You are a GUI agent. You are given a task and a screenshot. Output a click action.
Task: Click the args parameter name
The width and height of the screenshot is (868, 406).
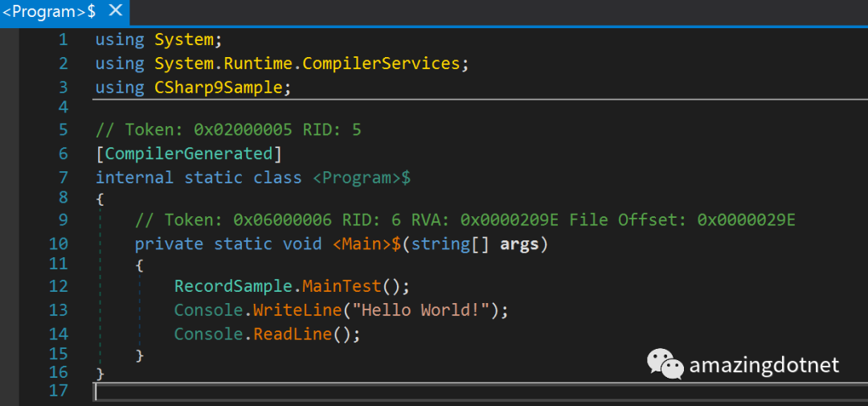pyautogui.click(x=519, y=243)
